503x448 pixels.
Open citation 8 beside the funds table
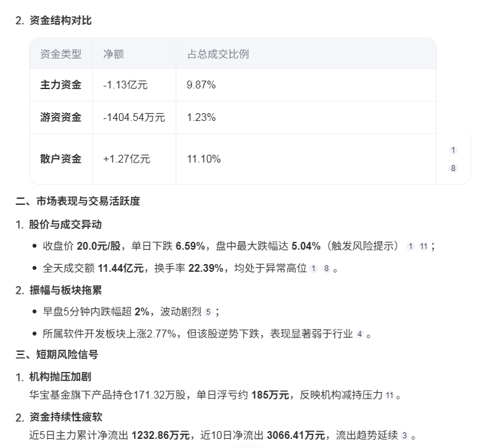[x=454, y=168]
